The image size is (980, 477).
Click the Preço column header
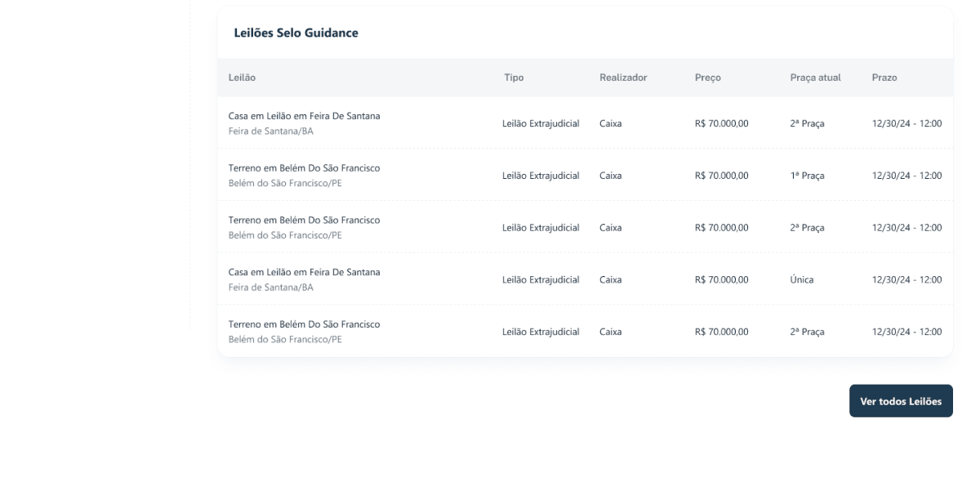click(708, 78)
